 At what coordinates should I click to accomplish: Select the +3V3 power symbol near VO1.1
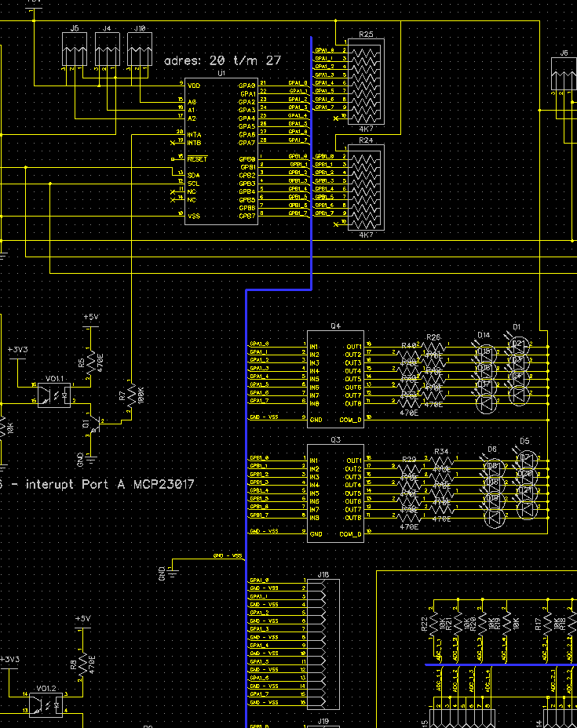click(x=17, y=354)
